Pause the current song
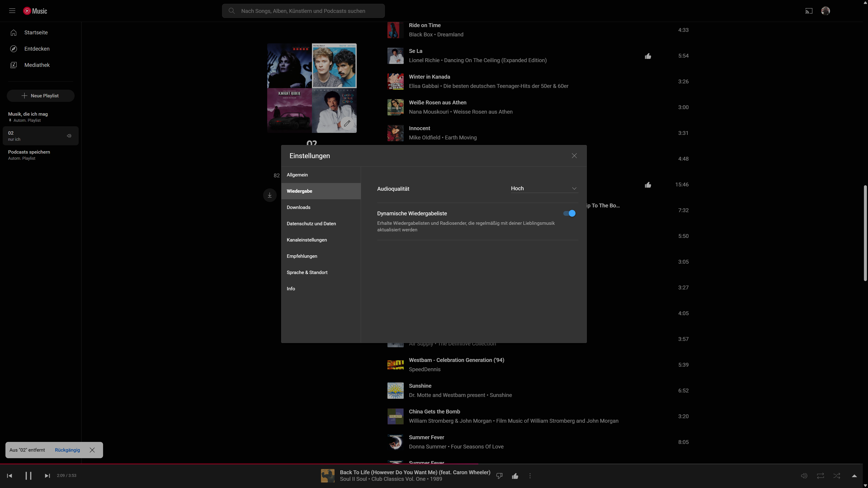Image resolution: width=868 pixels, height=488 pixels. click(x=28, y=476)
